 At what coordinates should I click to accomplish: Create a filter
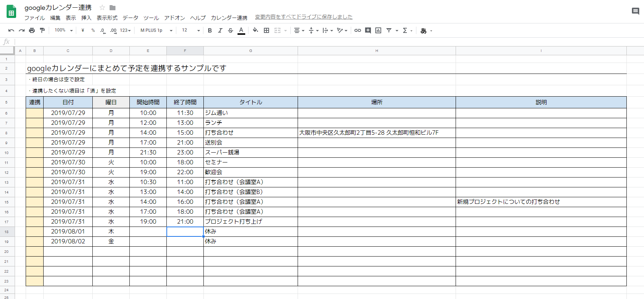click(389, 30)
